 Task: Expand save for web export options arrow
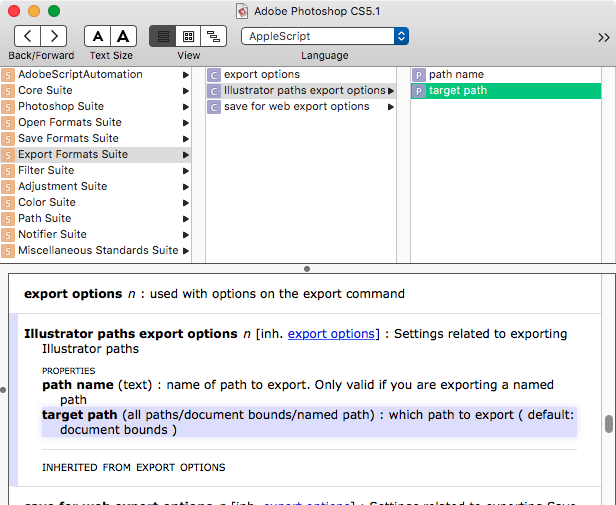click(390, 107)
